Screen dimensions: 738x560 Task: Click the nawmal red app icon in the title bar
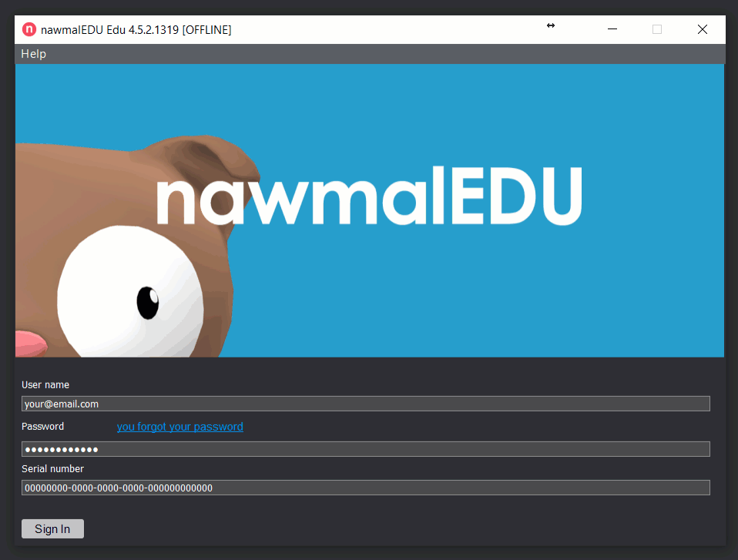point(29,29)
